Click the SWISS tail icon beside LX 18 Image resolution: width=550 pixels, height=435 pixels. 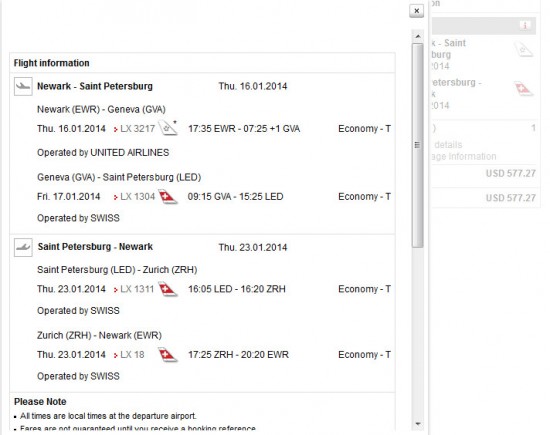168,354
